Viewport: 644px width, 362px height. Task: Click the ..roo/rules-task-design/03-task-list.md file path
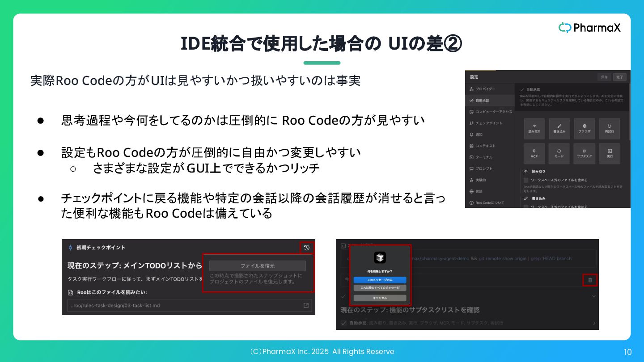[x=115, y=306]
